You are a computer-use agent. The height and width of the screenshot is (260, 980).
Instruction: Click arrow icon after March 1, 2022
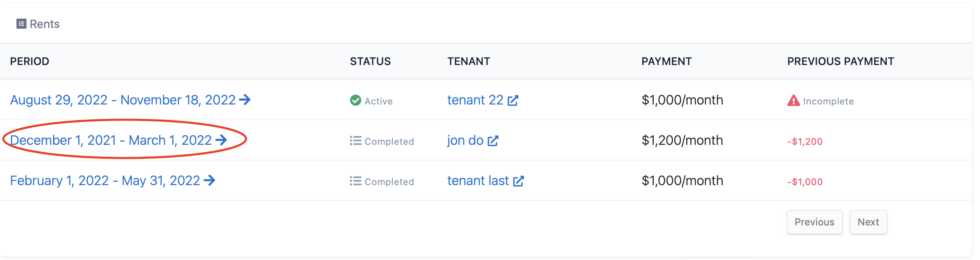pyautogui.click(x=221, y=140)
